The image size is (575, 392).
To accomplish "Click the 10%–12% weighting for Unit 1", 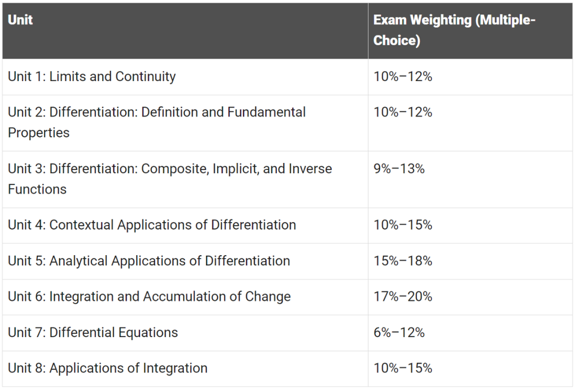I will click(402, 77).
